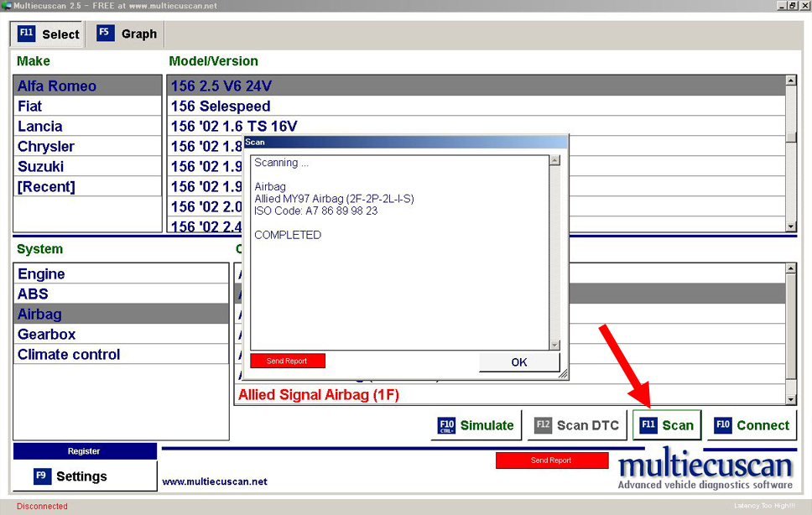Click the Multiecuscan app icon in title bar
Image resolution: width=812 pixels, height=515 pixels.
tap(6, 6)
